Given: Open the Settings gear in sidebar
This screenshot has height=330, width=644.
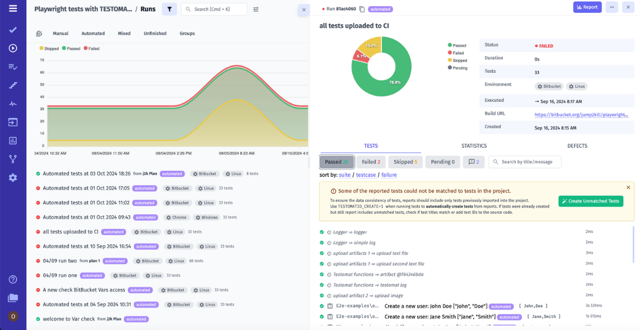Looking at the screenshot, I should point(13,177).
